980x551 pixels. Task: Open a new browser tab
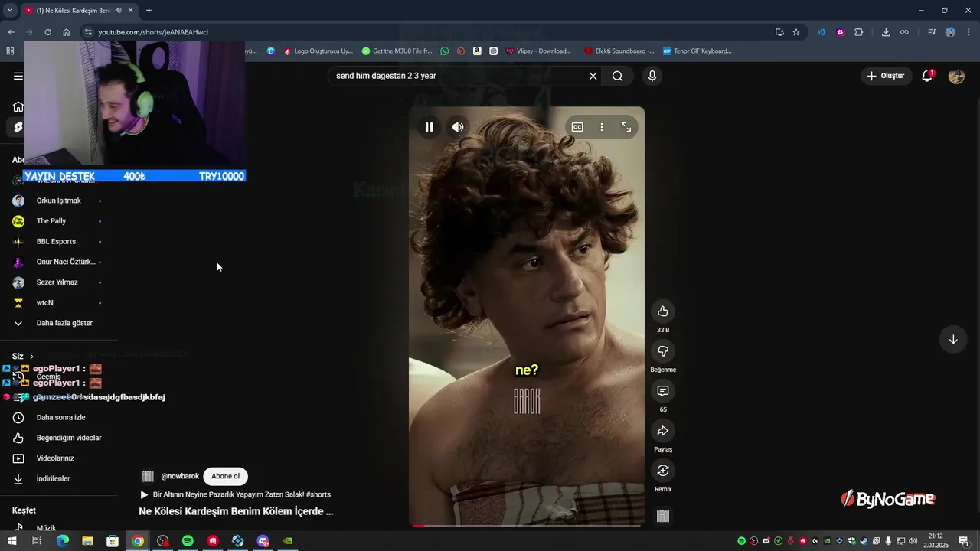[149, 11]
